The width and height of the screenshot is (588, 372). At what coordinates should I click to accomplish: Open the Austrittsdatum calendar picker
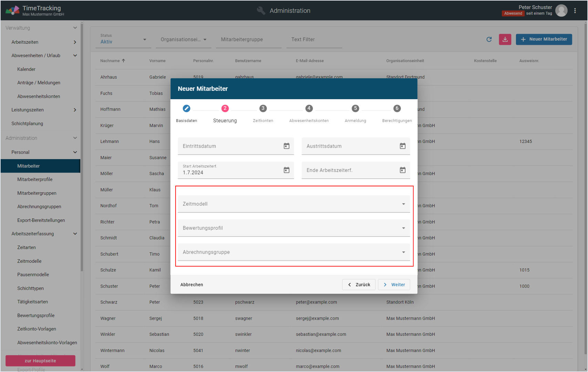(x=402, y=146)
